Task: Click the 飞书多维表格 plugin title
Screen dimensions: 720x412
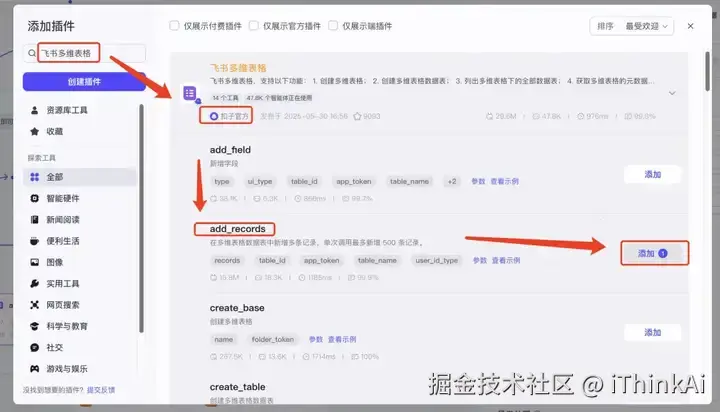Action: tap(238, 68)
